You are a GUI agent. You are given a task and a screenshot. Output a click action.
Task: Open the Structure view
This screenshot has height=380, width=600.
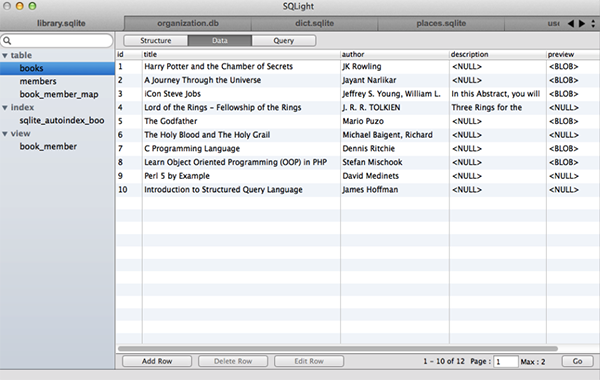[x=156, y=41]
